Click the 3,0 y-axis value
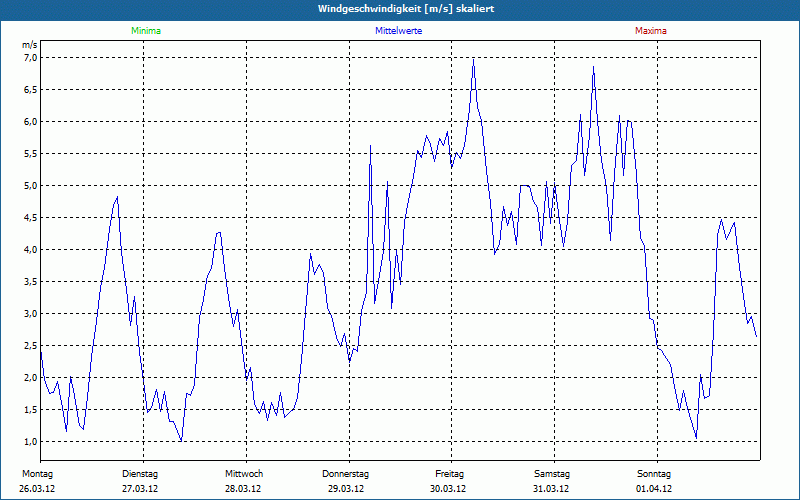 point(31,314)
